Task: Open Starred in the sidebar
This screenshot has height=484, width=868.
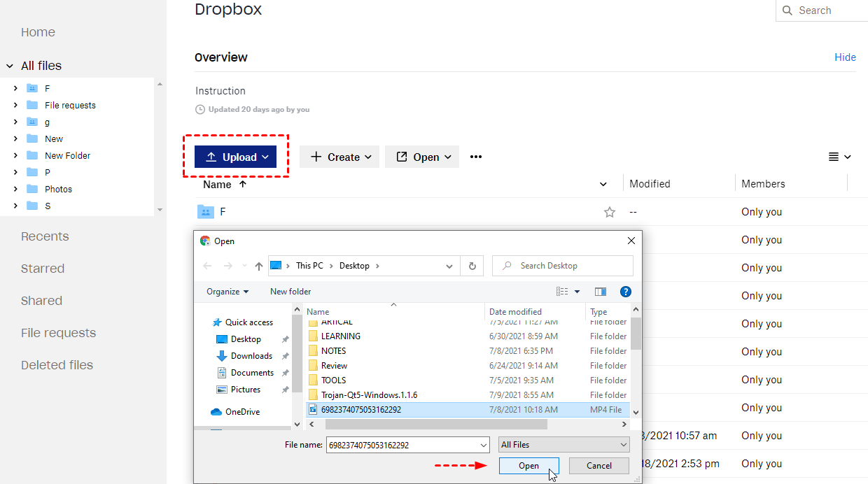Action: click(x=43, y=269)
